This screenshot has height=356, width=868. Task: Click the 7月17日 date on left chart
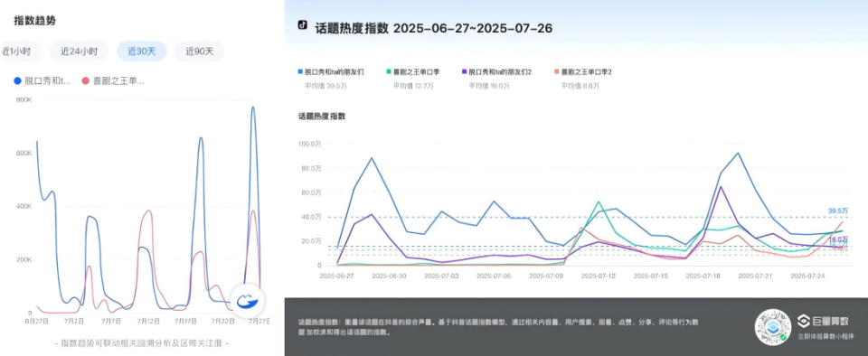185,320
